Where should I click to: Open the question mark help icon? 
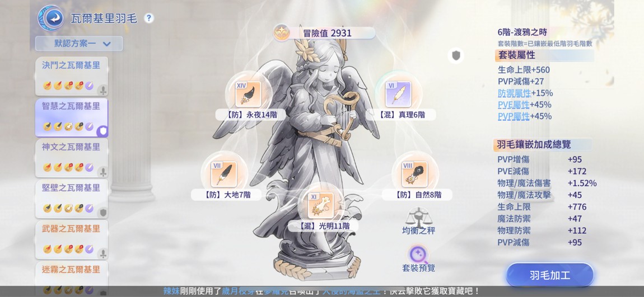[x=149, y=18]
